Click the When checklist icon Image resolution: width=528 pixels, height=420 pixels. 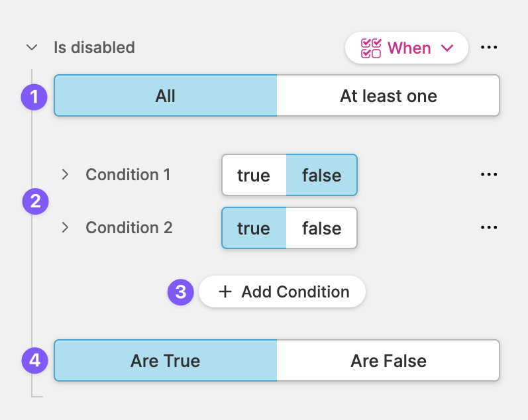click(x=371, y=48)
